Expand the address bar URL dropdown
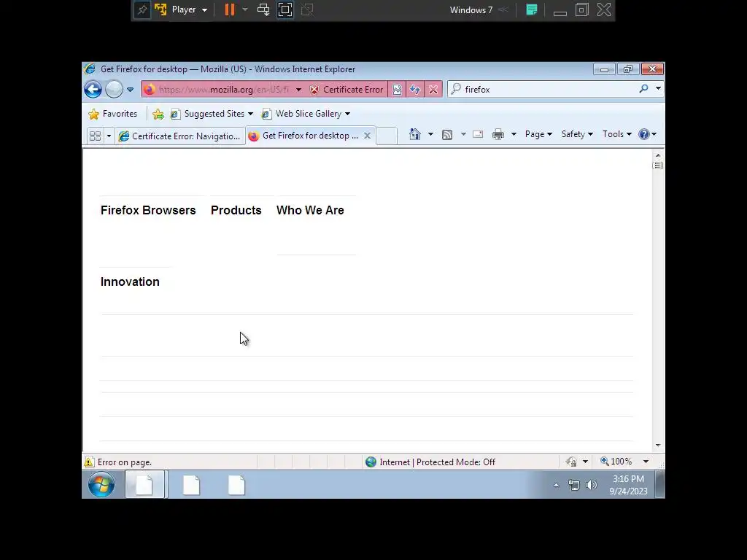 click(x=298, y=90)
